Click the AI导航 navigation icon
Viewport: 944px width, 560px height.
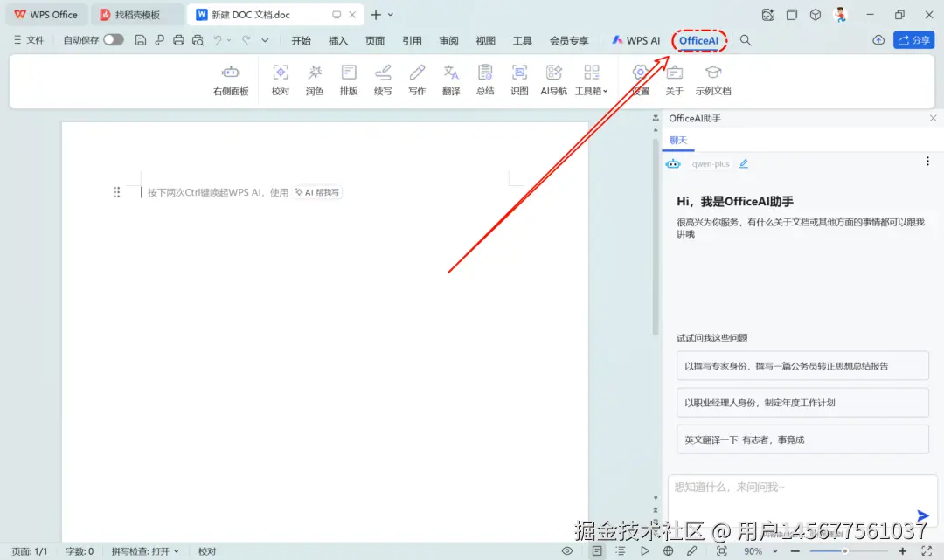pyautogui.click(x=553, y=80)
